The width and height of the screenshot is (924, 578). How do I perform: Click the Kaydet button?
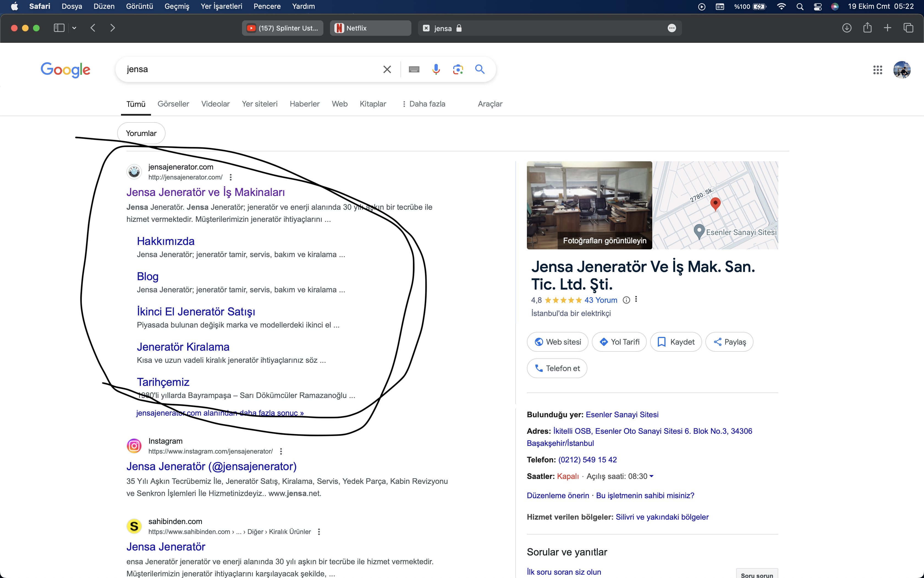[676, 342]
